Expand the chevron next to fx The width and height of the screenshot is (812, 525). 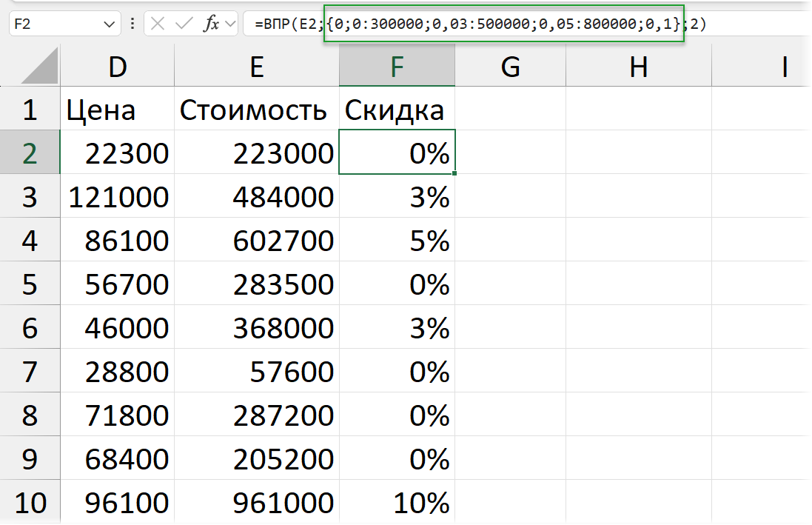click(230, 24)
